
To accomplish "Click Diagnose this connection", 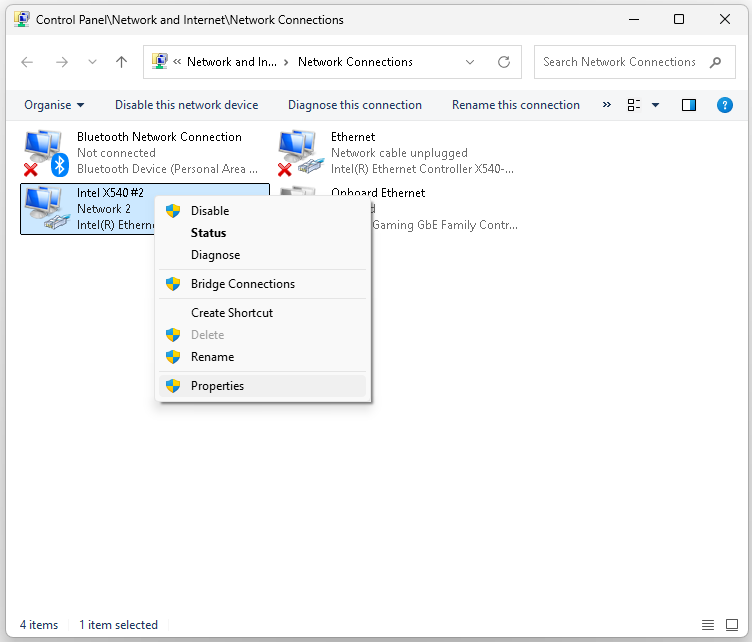I will pyautogui.click(x=355, y=105).
